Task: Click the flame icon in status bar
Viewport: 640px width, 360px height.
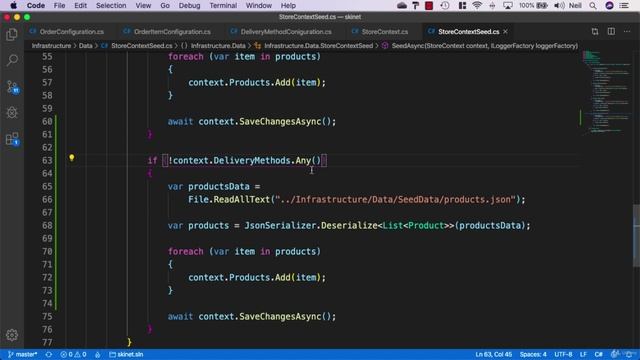Action: [98, 354]
